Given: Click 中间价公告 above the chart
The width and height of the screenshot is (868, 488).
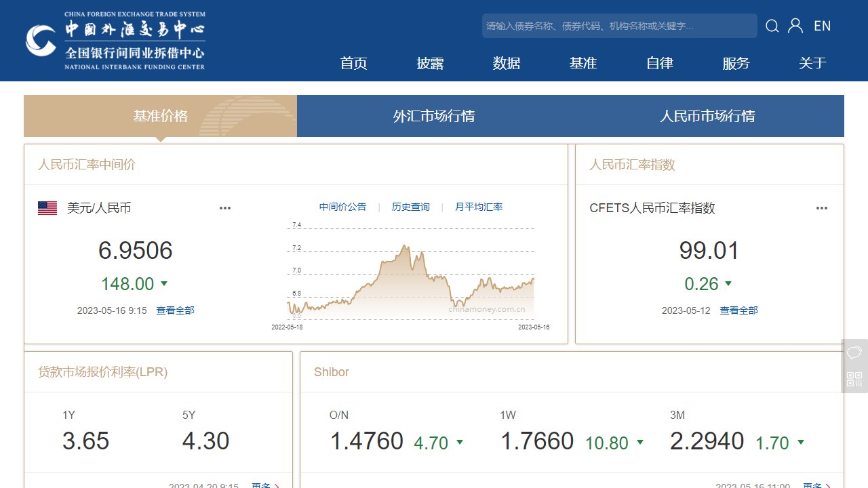Looking at the screenshot, I should [342, 207].
